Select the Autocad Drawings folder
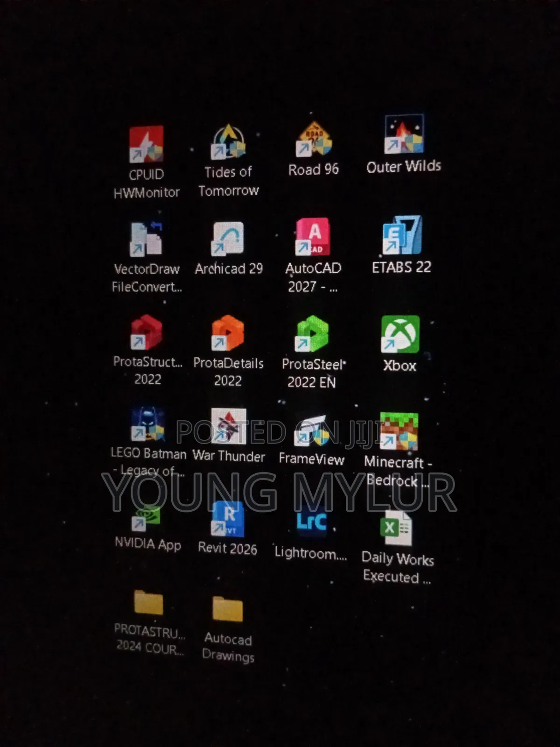Screen dimensions: 560x747 point(228,609)
